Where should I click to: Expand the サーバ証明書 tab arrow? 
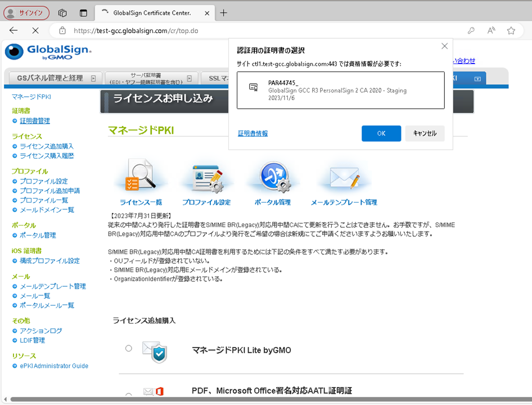click(190, 79)
